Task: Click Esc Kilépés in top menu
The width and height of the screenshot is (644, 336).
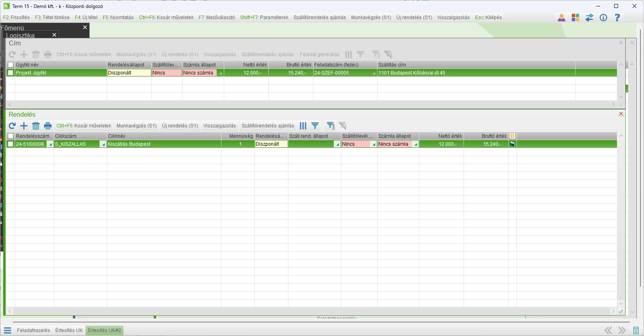Action: [489, 18]
